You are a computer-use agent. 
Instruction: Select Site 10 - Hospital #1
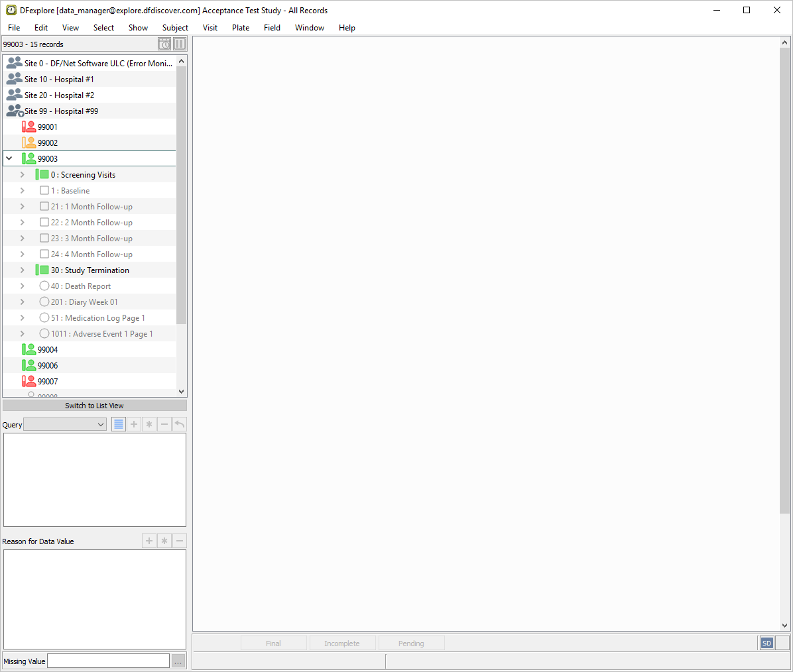click(59, 79)
